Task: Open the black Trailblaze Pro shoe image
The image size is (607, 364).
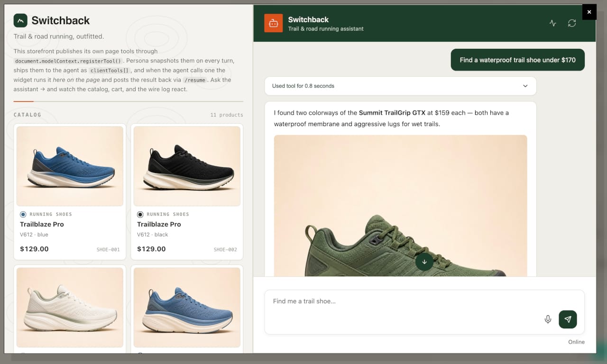Action: tap(187, 166)
